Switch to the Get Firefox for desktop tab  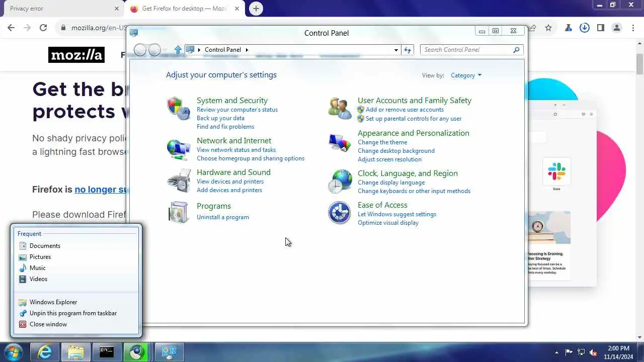[x=184, y=9]
